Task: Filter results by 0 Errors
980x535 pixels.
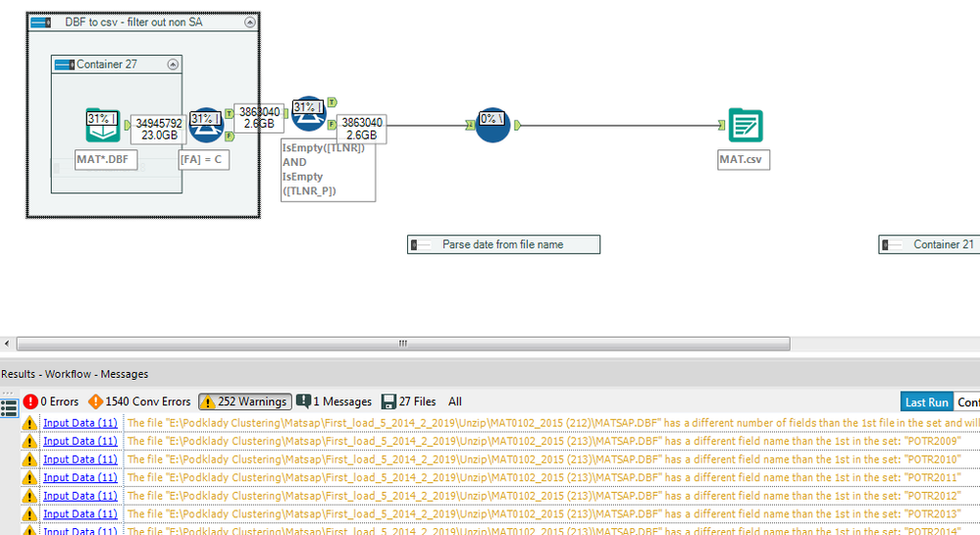Action: pyautogui.click(x=51, y=401)
